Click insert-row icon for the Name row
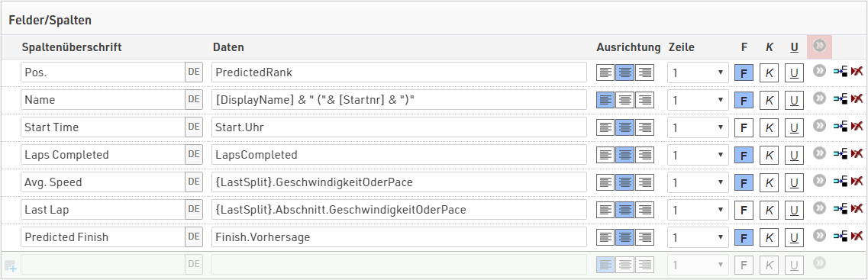The image size is (868, 280). pyautogui.click(x=841, y=99)
